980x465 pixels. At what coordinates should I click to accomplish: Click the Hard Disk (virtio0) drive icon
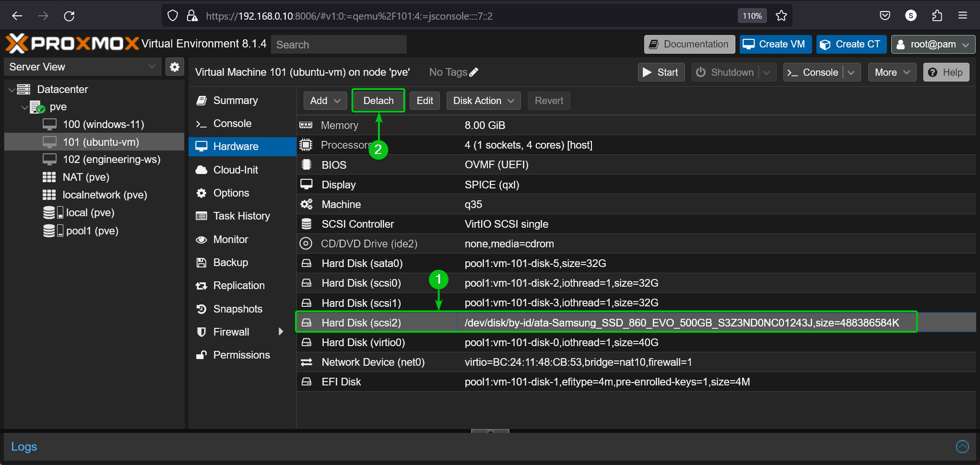click(306, 342)
